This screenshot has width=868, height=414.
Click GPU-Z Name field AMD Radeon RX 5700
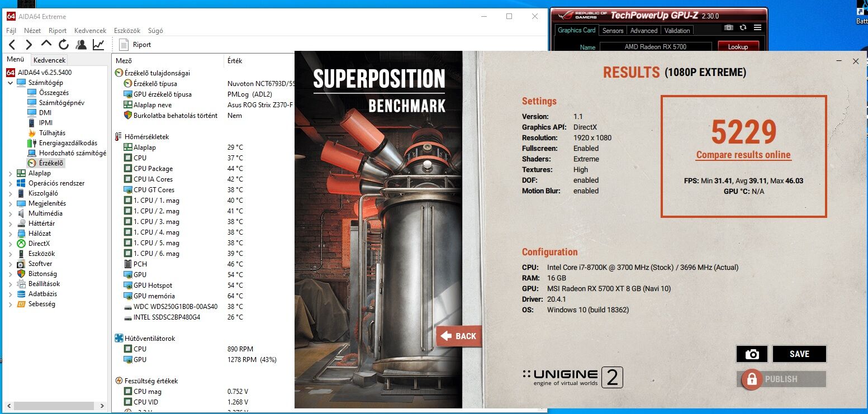[x=655, y=47]
